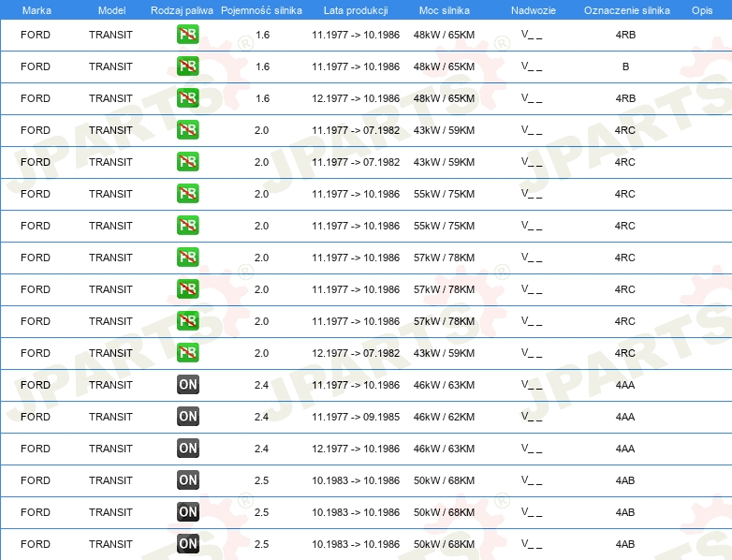Click the FORD cell in the 09.1985 row
The image size is (732, 560).
point(36,417)
